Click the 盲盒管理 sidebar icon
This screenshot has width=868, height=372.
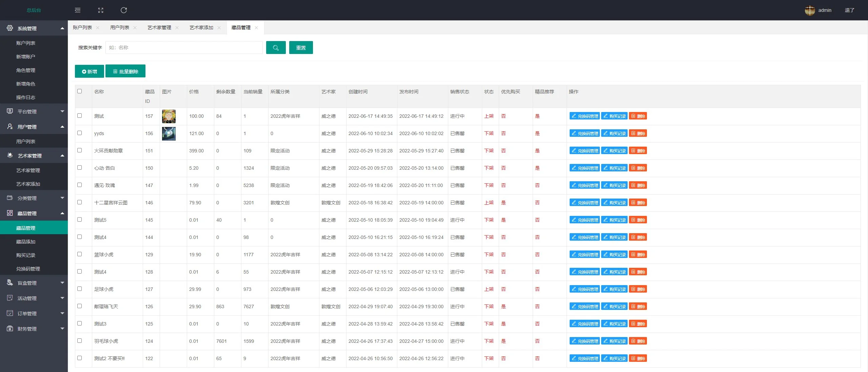point(10,283)
